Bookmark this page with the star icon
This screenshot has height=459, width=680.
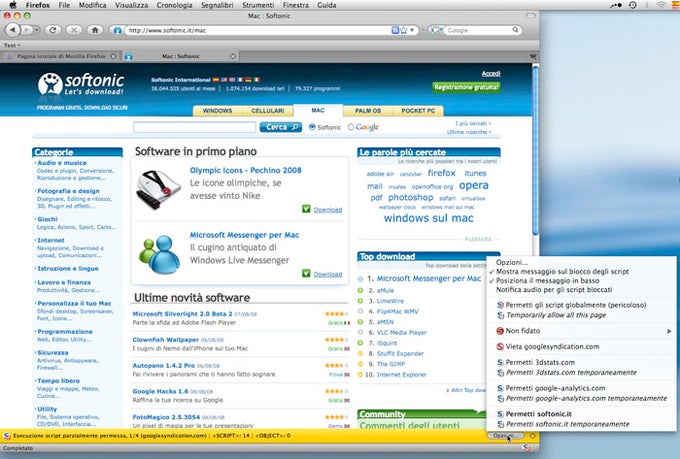click(404, 30)
